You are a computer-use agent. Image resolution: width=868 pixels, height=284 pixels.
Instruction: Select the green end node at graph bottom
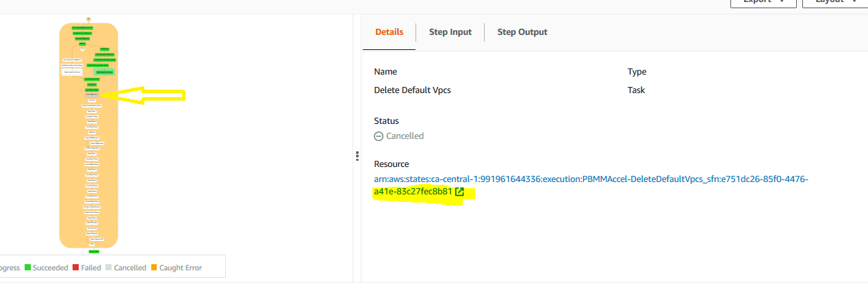pos(92,251)
